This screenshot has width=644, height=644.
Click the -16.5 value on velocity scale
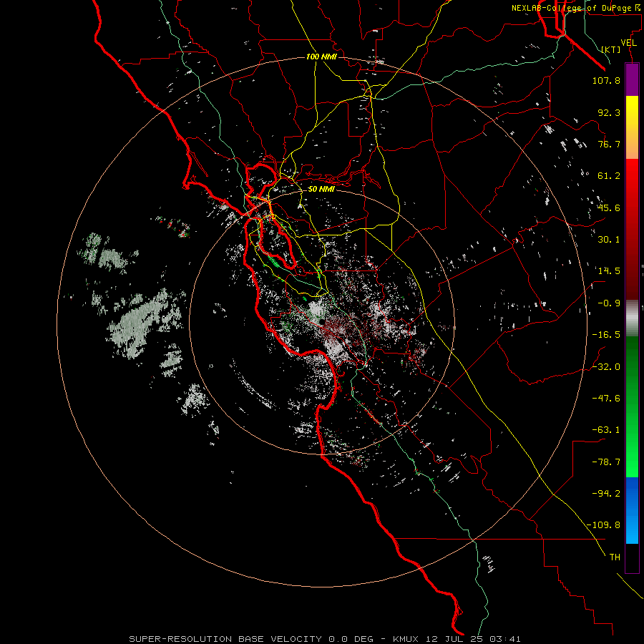click(606, 335)
